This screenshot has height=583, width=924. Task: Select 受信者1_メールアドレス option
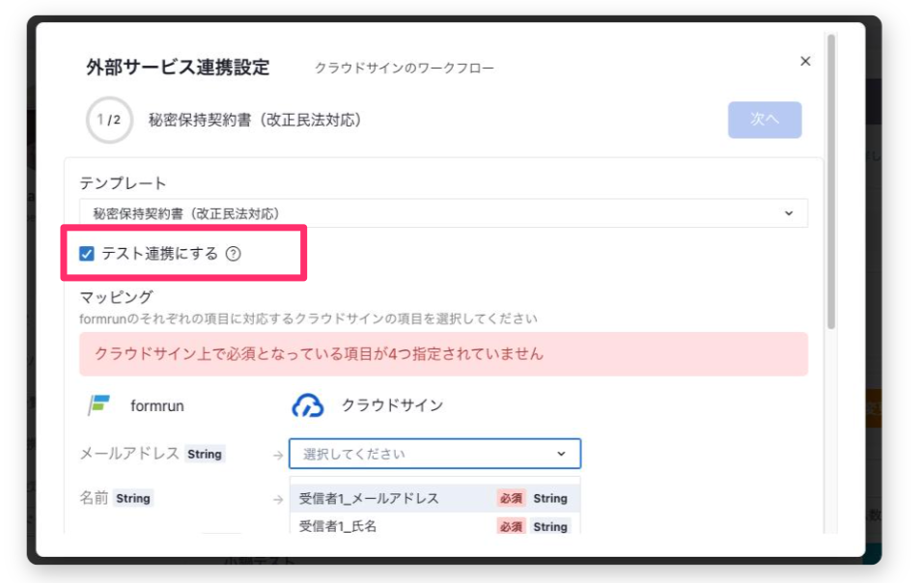click(x=434, y=498)
